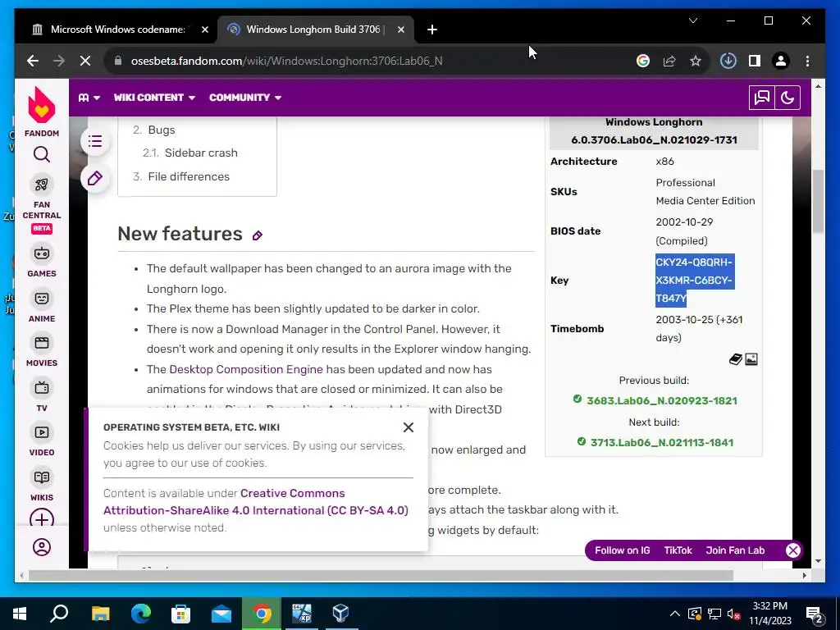Go to Fan Central beta
Viewport: 840px width, 630px height.
tap(42, 204)
